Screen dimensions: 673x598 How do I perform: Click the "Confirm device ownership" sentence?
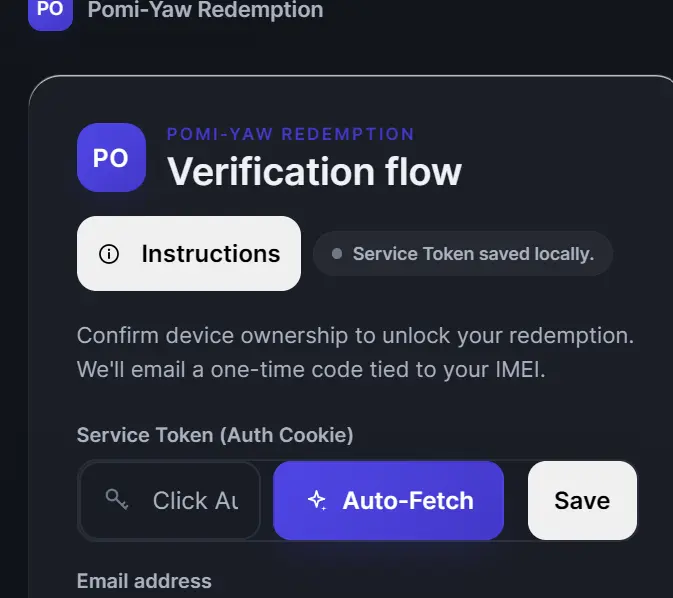355,336
